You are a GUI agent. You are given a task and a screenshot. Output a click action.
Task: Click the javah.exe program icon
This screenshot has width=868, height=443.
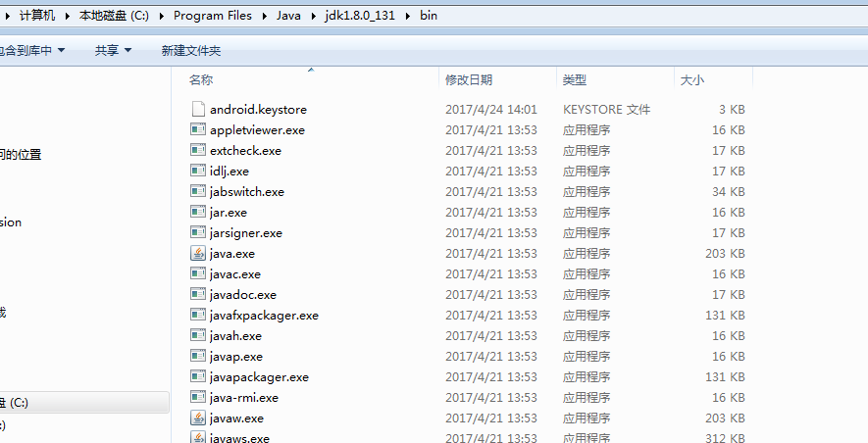pyautogui.click(x=198, y=336)
